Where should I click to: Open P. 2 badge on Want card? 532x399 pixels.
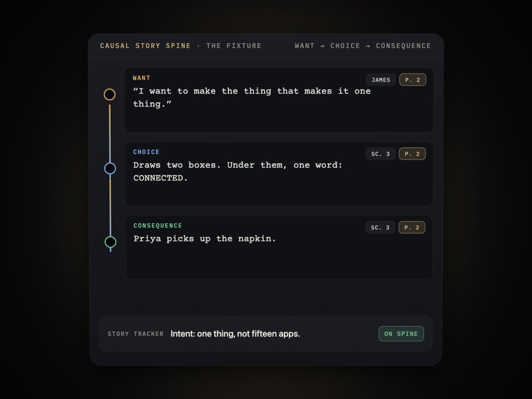point(412,80)
